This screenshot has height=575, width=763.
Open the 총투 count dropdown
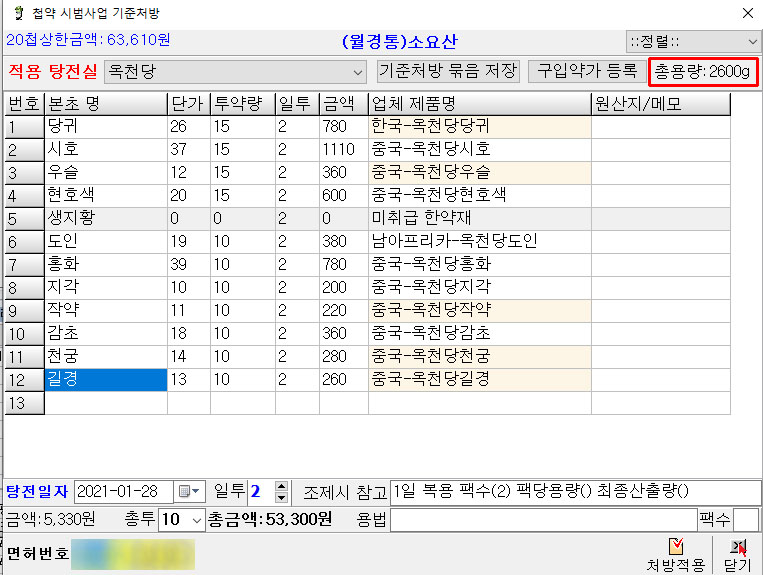click(x=196, y=519)
